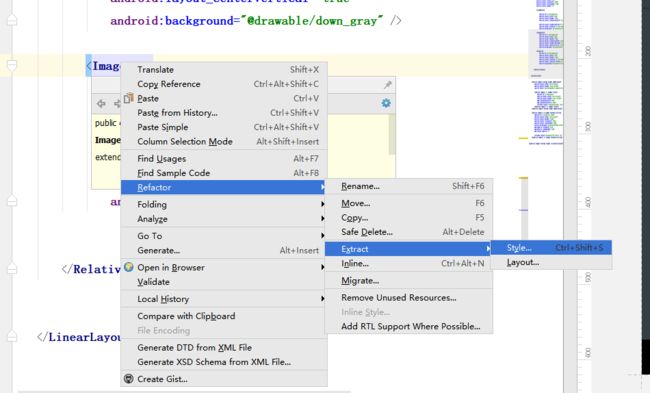Click the pin icon on documentation popup
This screenshot has width=650, height=393.
click(388, 85)
